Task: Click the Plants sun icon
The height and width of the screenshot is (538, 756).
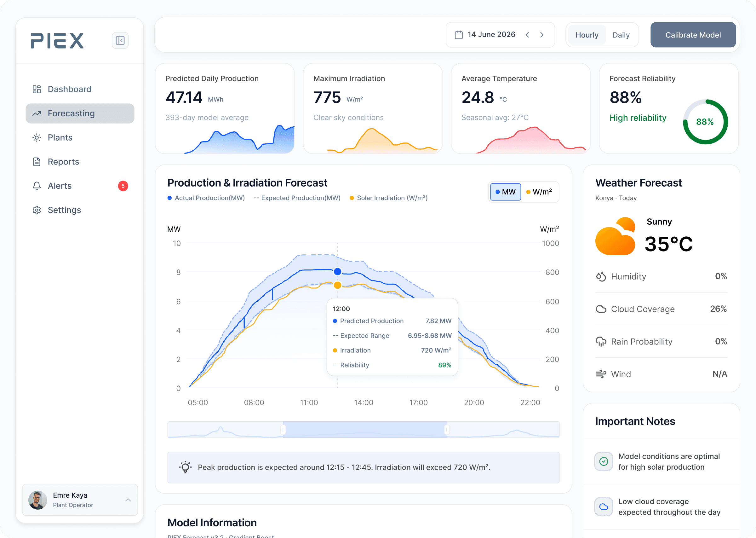Action: [x=37, y=137]
